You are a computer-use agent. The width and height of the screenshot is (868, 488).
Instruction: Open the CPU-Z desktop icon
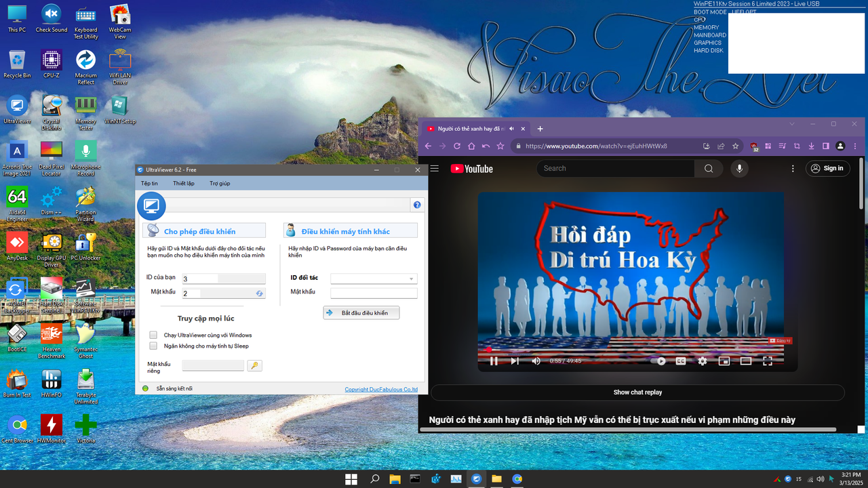(x=52, y=64)
